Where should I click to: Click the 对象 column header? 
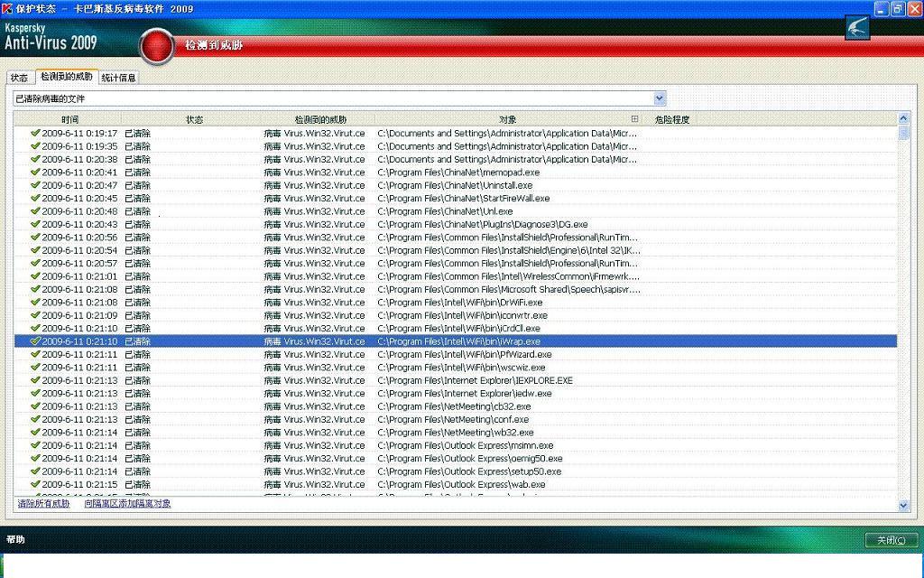click(x=507, y=119)
